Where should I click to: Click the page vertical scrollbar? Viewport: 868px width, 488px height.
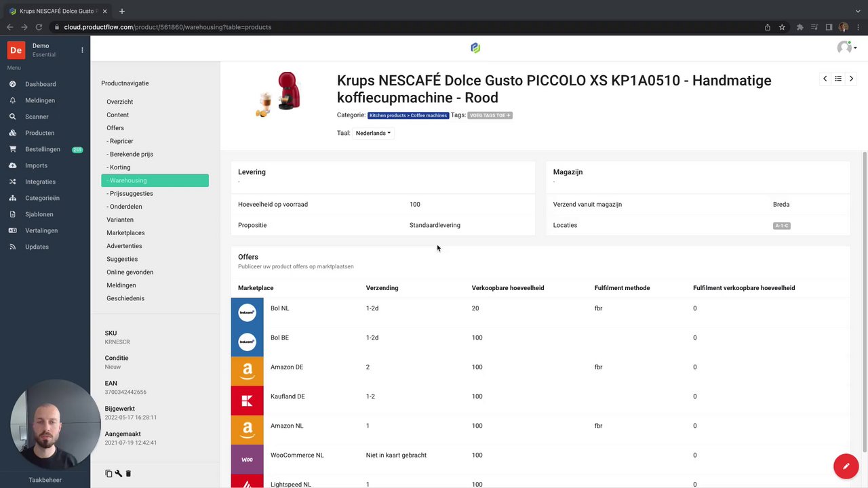865,302
